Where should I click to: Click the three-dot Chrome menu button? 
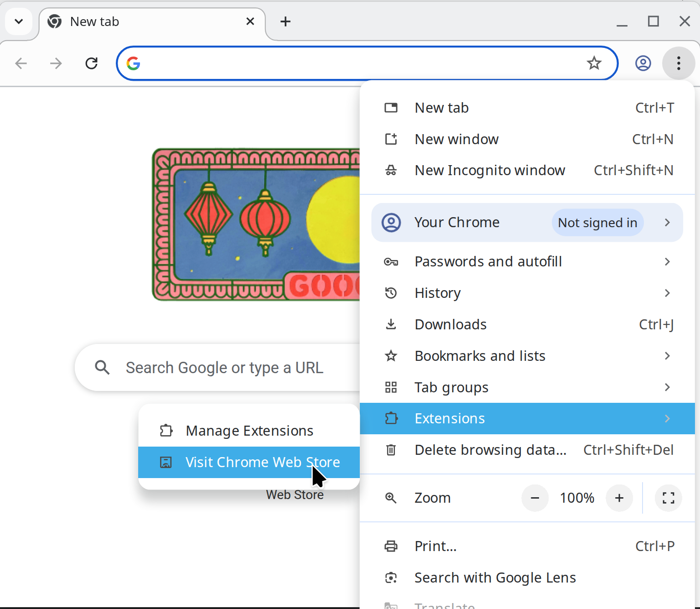[679, 63]
